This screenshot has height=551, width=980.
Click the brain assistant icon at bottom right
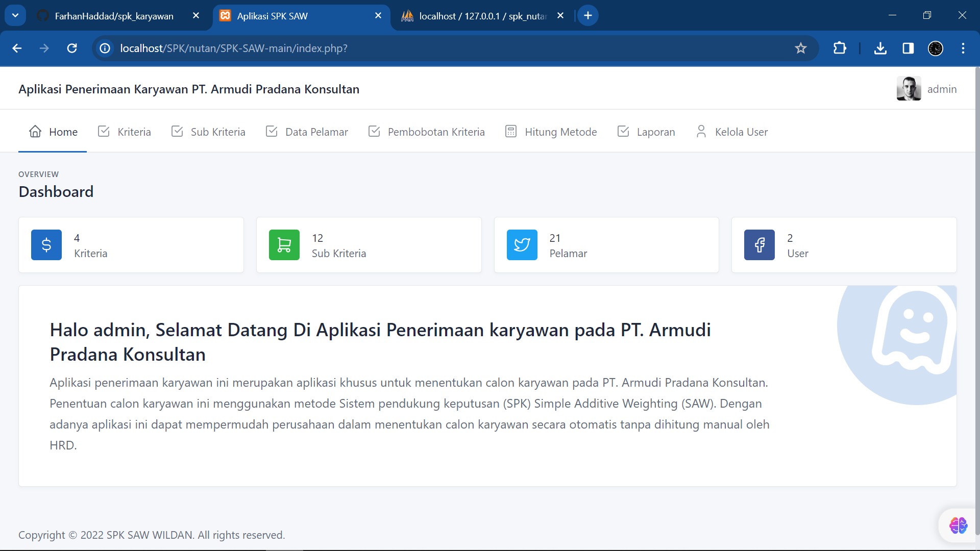[x=958, y=525]
